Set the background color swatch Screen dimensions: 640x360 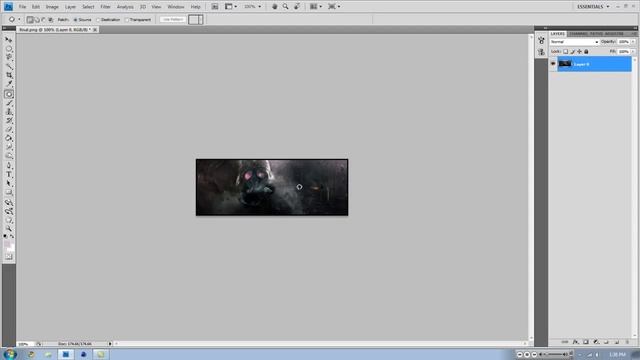point(11,248)
